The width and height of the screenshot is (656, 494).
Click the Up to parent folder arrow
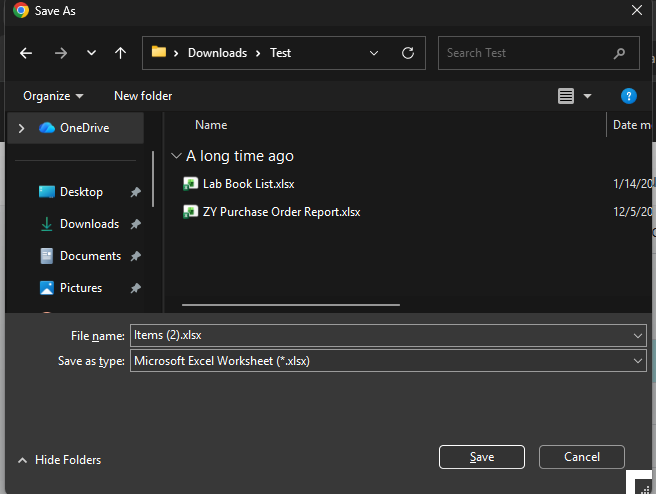120,53
